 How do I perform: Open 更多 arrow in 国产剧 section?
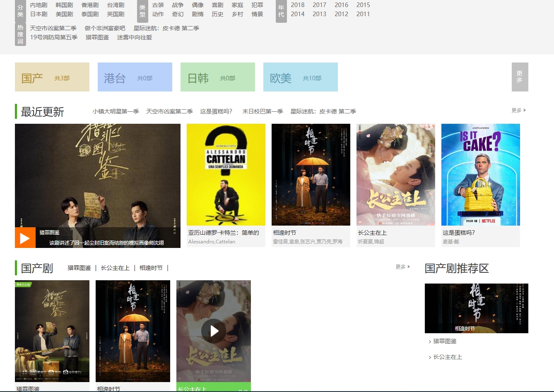click(403, 267)
